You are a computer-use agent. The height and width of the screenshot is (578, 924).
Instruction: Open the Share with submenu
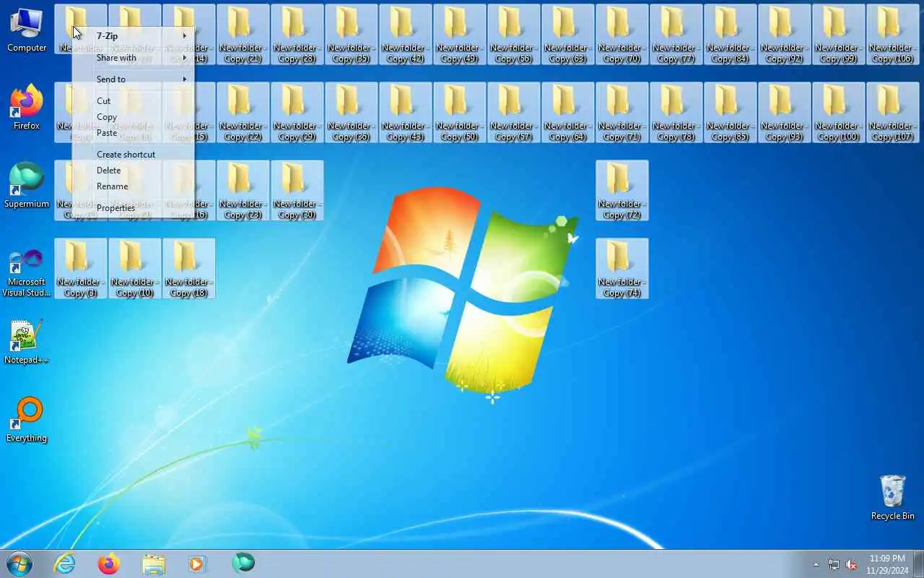[134, 58]
